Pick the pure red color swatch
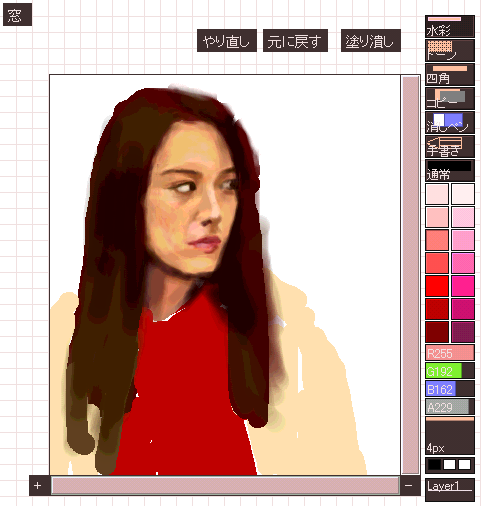Viewport: 481px width, 506px height. click(437, 286)
